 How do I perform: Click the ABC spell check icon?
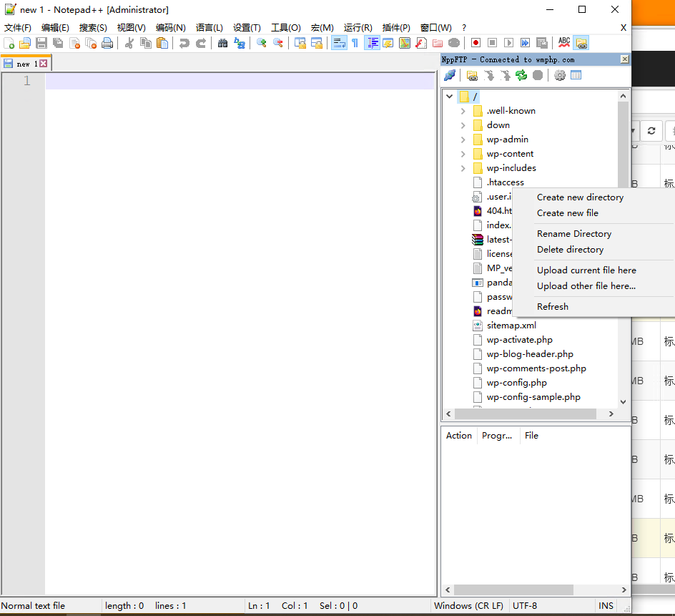tap(564, 43)
